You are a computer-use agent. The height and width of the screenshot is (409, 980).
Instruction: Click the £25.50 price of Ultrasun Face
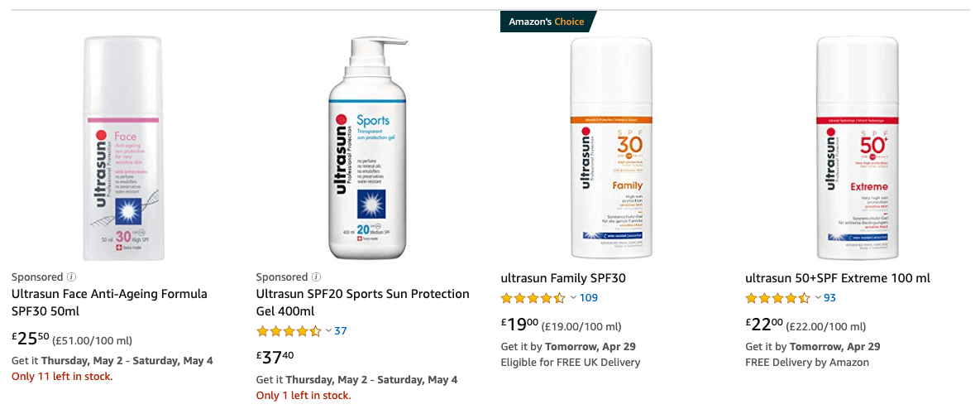coord(30,339)
